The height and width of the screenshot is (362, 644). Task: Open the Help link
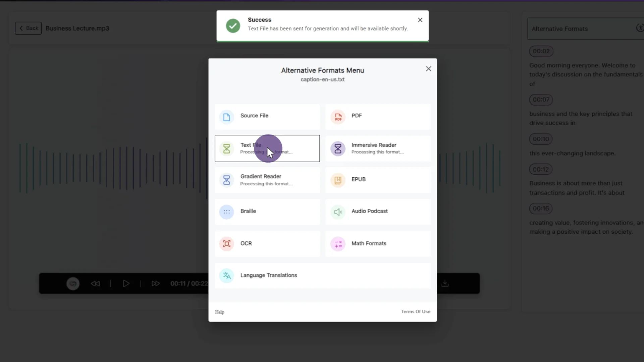(x=220, y=312)
